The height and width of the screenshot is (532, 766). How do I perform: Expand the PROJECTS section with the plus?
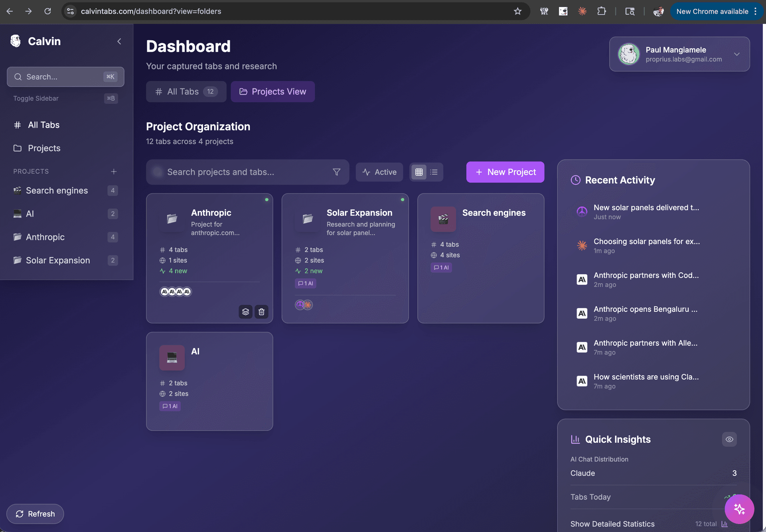(x=114, y=171)
